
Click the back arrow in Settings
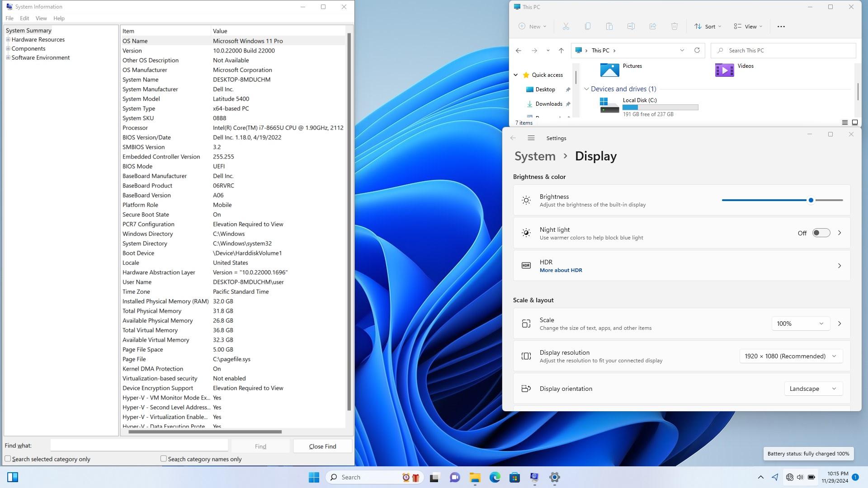click(513, 138)
